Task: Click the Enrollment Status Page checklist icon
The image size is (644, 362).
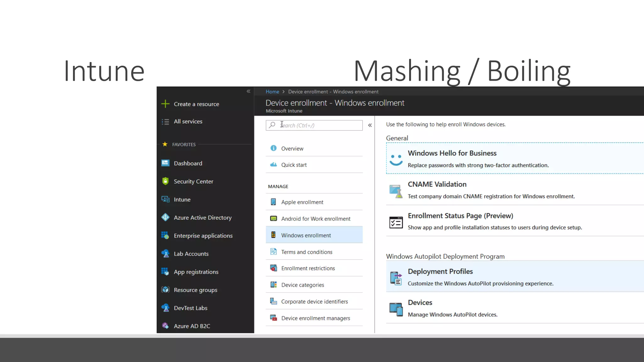Action: point(396,222)
